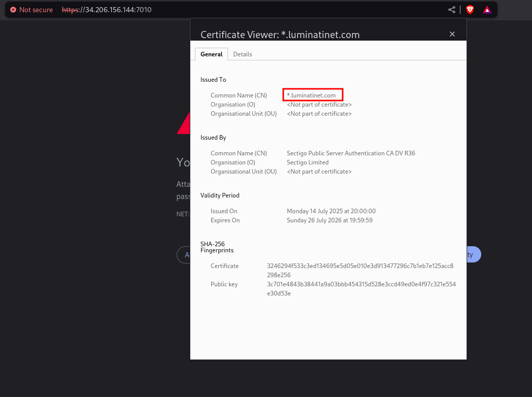Click the partially hidden blue safety button
The width and height of the screenshot is (532, 397).
pyautogui.click(x=473, y=255)
